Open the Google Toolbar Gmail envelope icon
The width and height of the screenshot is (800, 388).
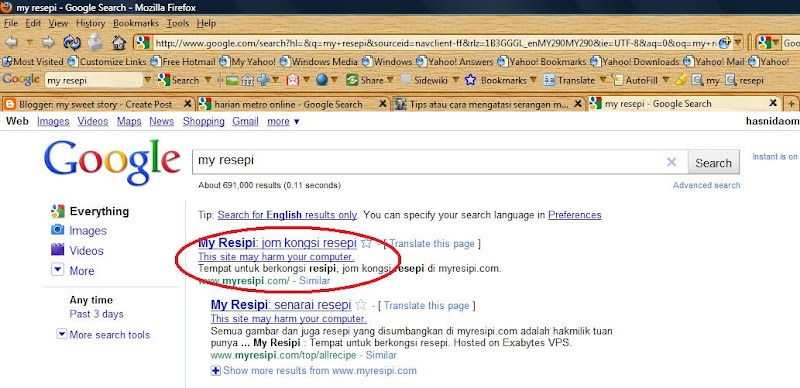[x=293, y=80]
